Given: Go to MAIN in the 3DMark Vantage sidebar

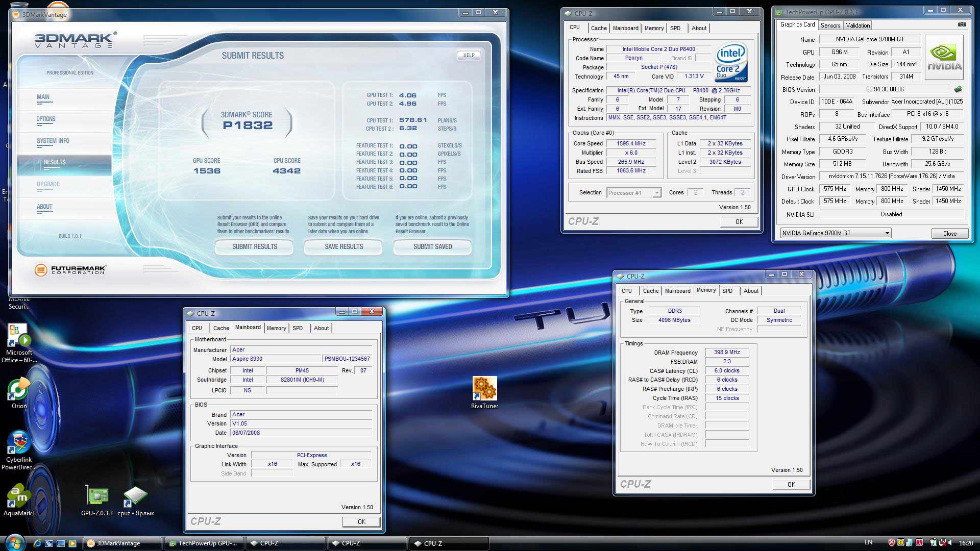Looking at the screenshot, I should coord(43,97).
